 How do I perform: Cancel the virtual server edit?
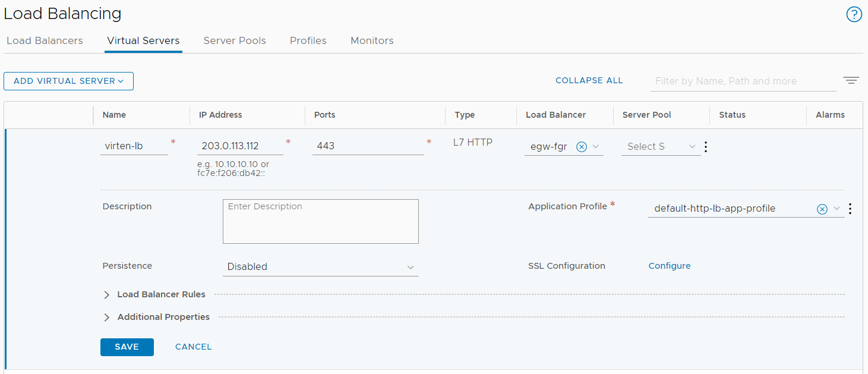click(194, 347)
